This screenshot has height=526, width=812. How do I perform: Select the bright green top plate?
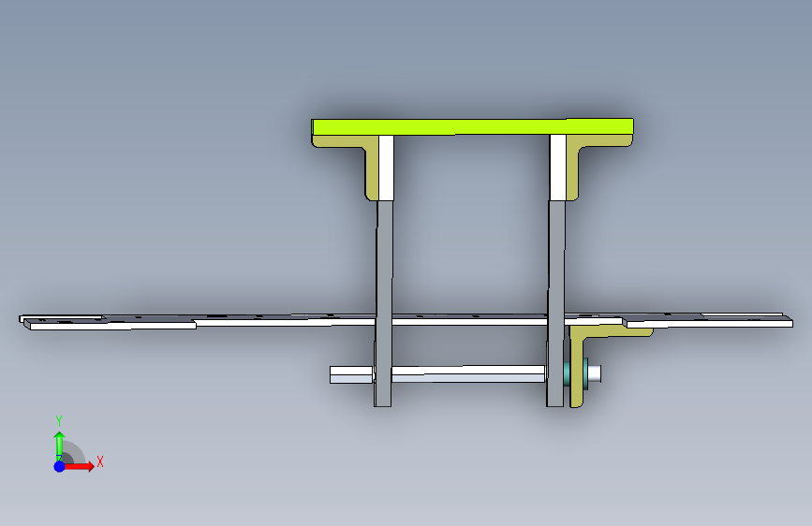click(x=472, y=127)
